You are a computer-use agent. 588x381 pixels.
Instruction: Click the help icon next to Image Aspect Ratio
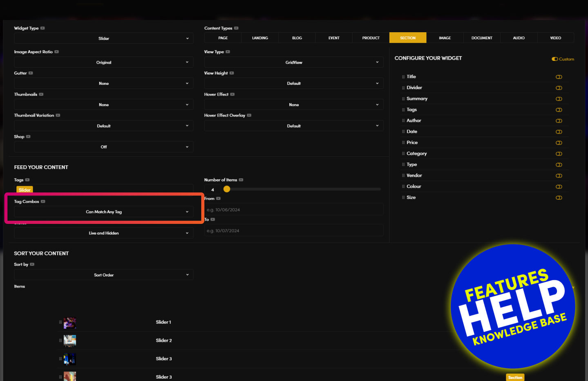[57, 52]
